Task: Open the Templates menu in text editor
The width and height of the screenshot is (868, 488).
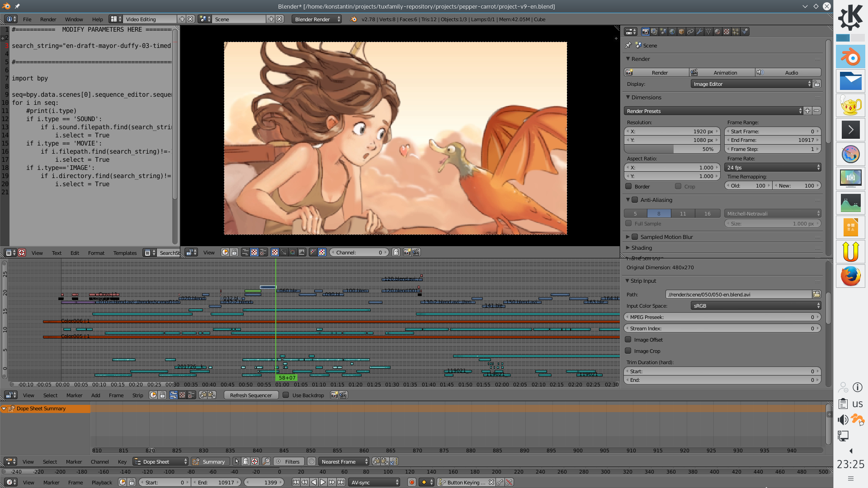Action: 125,253
